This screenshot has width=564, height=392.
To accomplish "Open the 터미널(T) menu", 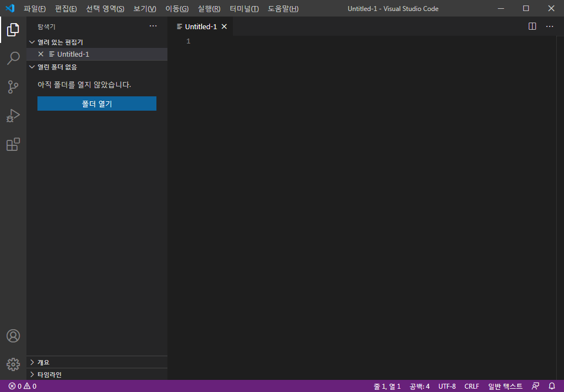I will pos(244,9).
